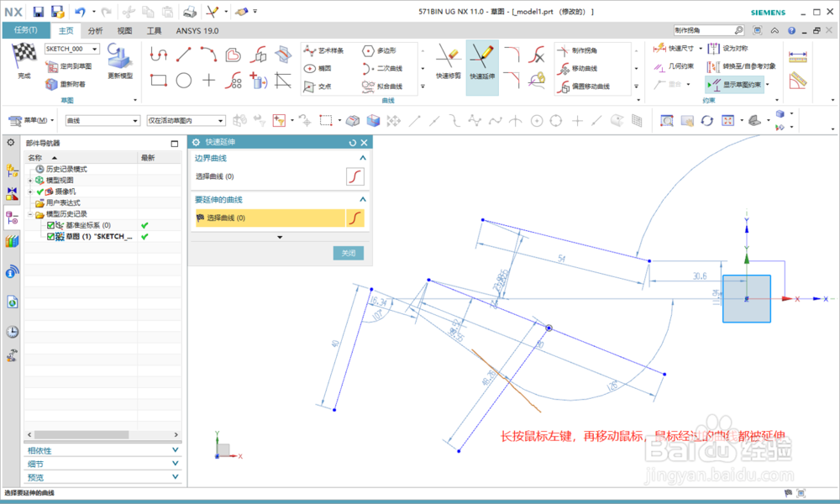Image resolution: width=840 pixels, height=504 pixels.
Task: Open the SKETCH_000 name dropdown
Action: tap(95, 49)
